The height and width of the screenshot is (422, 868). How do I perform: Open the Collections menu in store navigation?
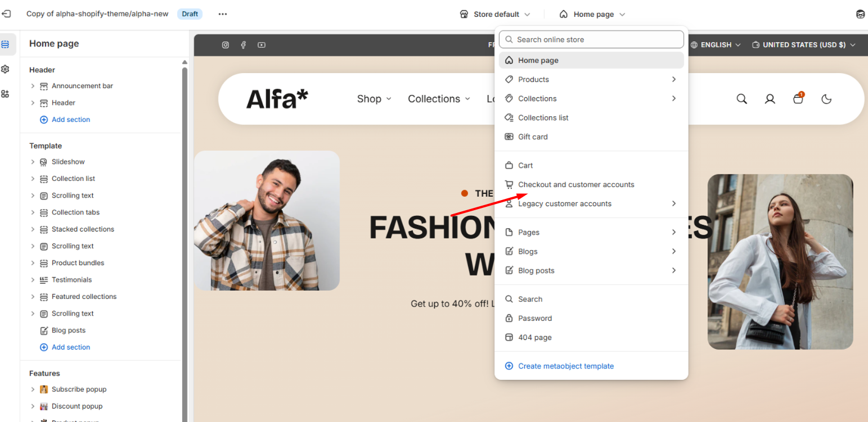[439, 99]
